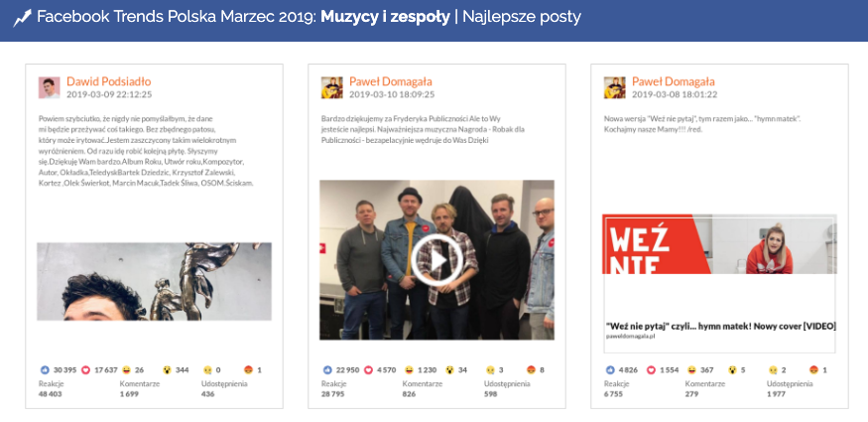Open Paweł Domagała name link on third post
The height and width of the screenshot is (422, 868).
(674, 82)
